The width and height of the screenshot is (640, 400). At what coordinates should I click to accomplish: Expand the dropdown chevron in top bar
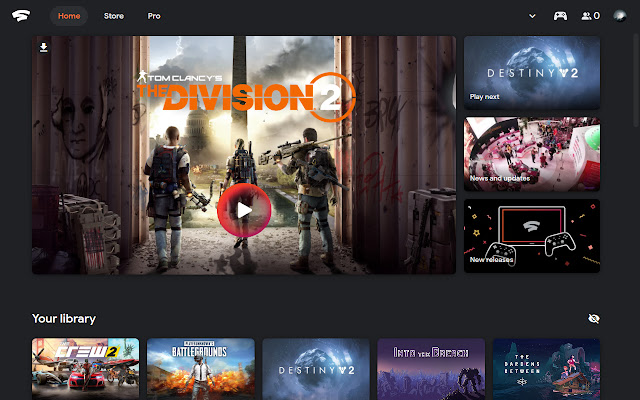pyautogui.click(x=532, y=16)
